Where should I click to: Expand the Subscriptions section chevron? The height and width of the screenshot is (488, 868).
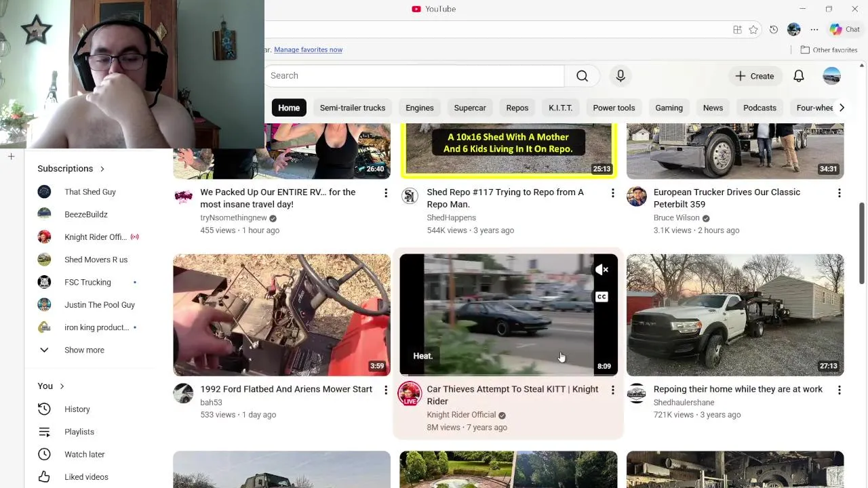pyautogui.click(x=102, y=169)
